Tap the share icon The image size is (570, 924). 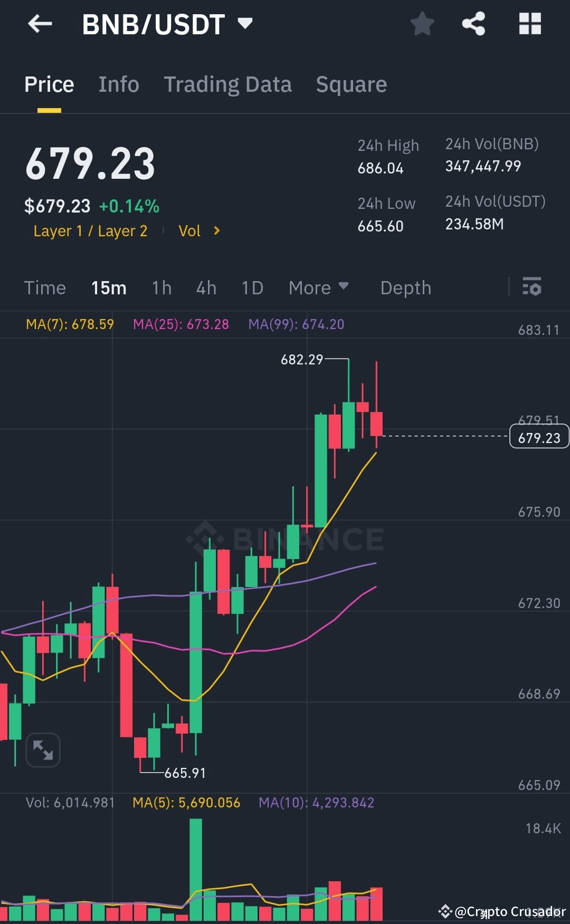473,23
